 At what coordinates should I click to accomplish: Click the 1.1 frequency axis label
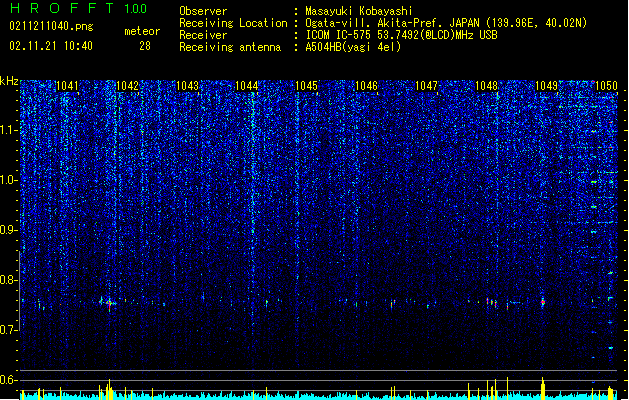[9, 130]
